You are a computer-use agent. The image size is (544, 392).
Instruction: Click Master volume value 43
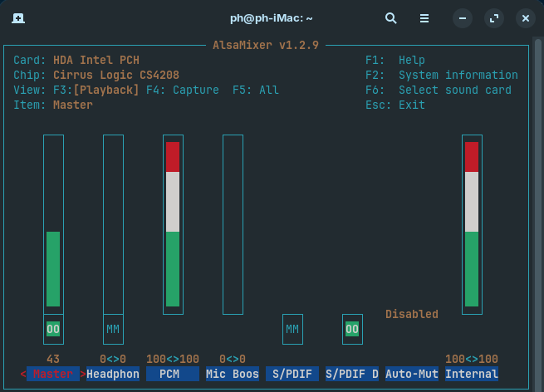click(53, 359)
